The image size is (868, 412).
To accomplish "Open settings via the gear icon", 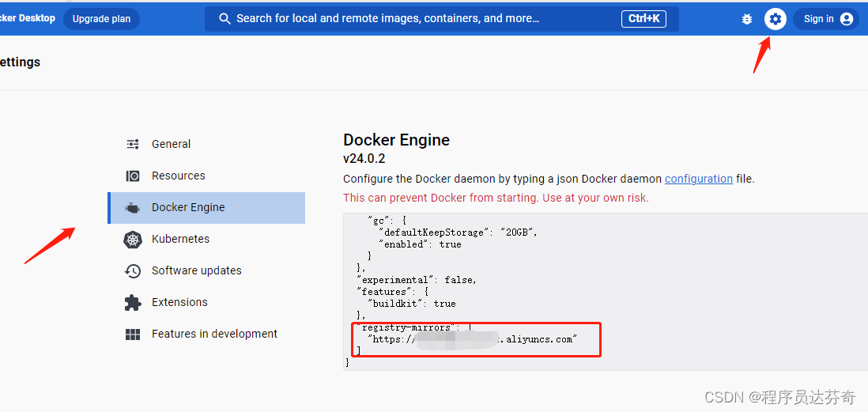I will (x=775, y=20).
